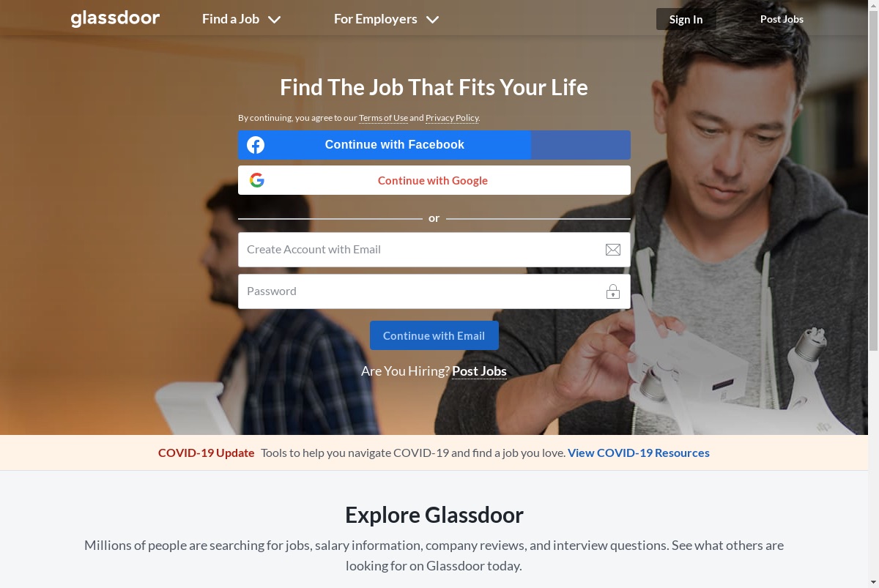The height and width of the screenshot is (588, 879).
Task: Click the Sign In button
Action: (686, 19)
